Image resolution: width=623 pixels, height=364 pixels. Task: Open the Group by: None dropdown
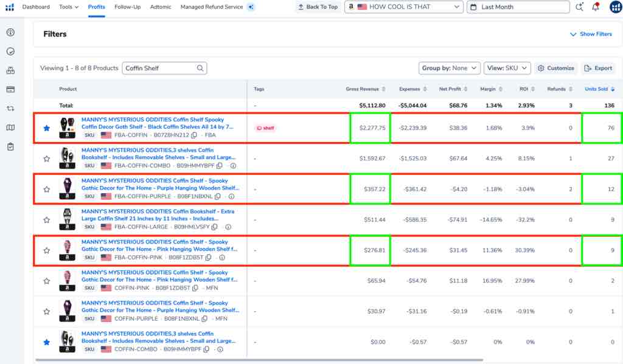coord(450,68)
